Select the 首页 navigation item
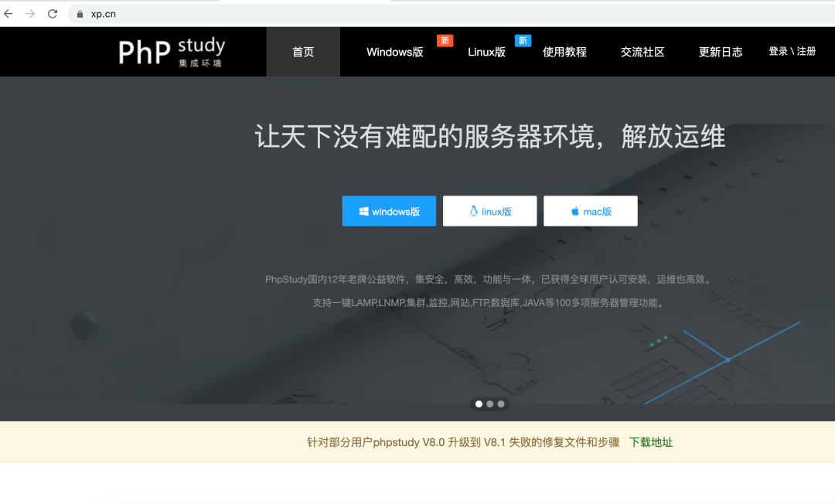 tap(302, 52)
